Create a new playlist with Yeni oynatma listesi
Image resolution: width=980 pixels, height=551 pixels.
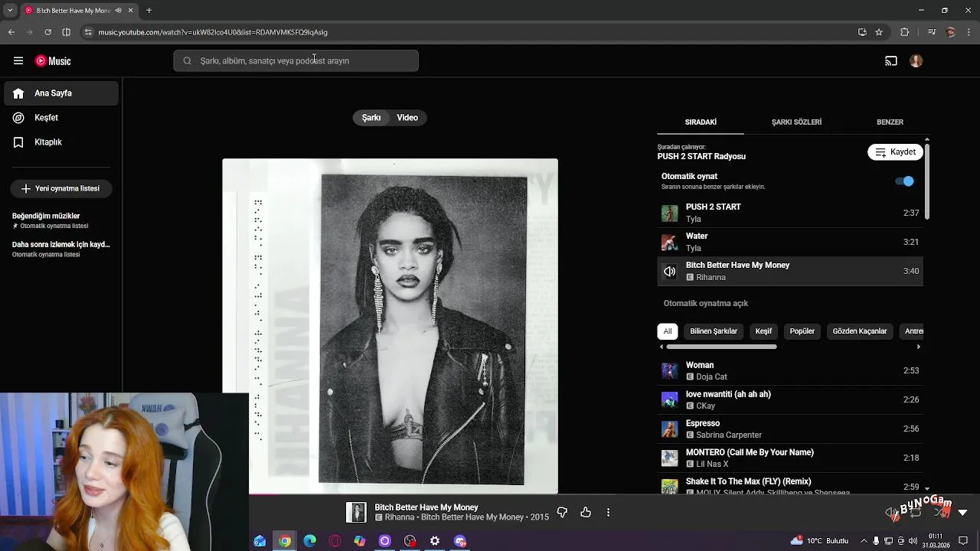pyautogui.click(x=61, y=188)
